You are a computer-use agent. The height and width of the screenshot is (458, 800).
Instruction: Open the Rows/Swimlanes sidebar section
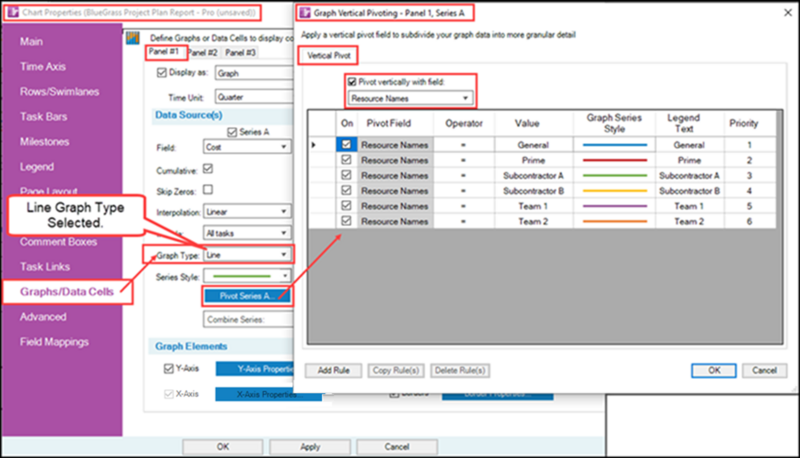(59, 92)
